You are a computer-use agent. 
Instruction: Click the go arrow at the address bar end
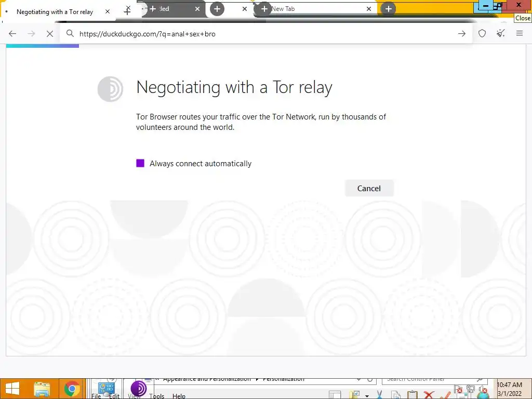click(461, 34)
